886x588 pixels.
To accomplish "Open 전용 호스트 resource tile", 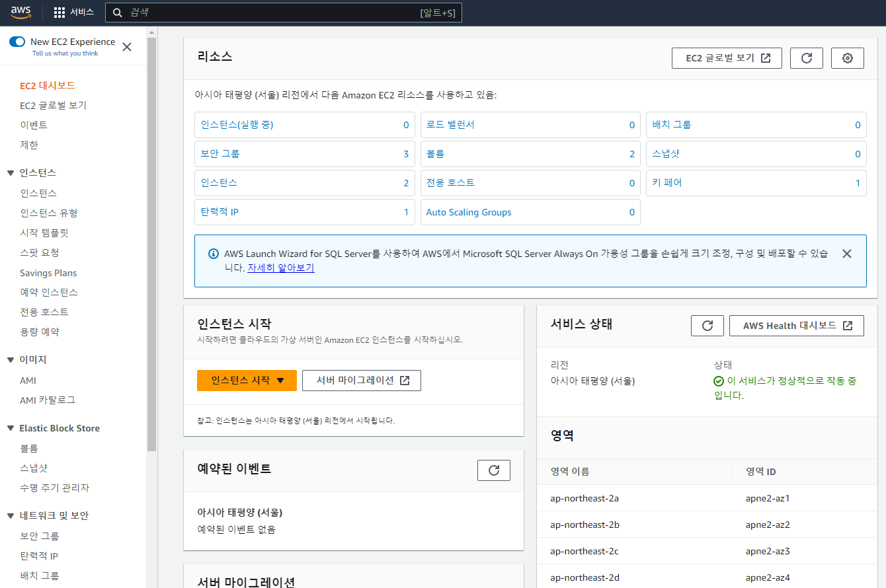I will pos(530,183).
